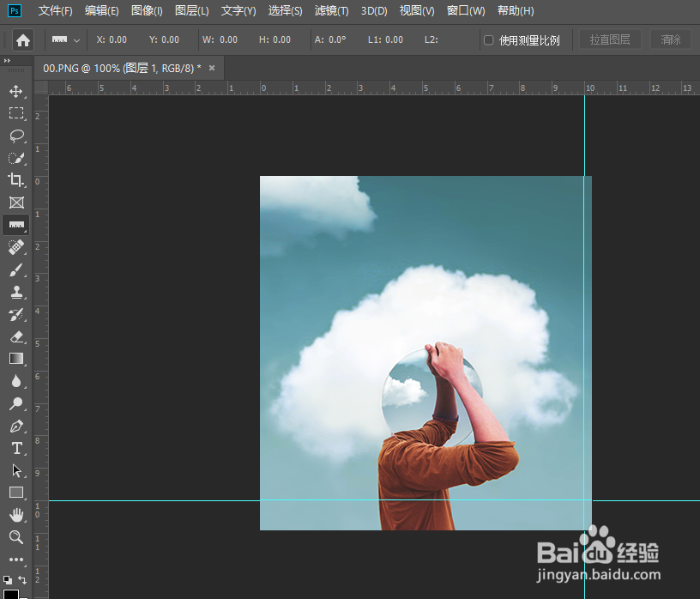700x599 pixels.
Task: Open the 文字(Y) menu
Action: coord(238,10)
